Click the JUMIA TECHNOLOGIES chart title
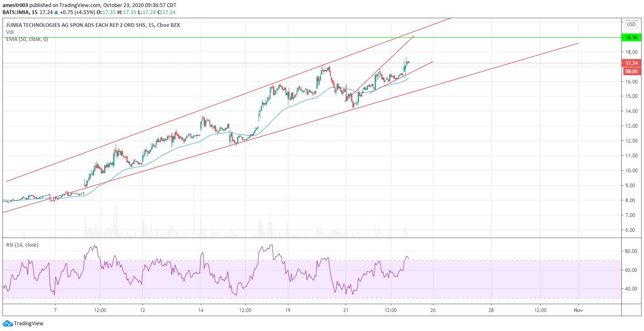Image resolution: width=644 pixels, height=331 pixels. tap(93, 25)
